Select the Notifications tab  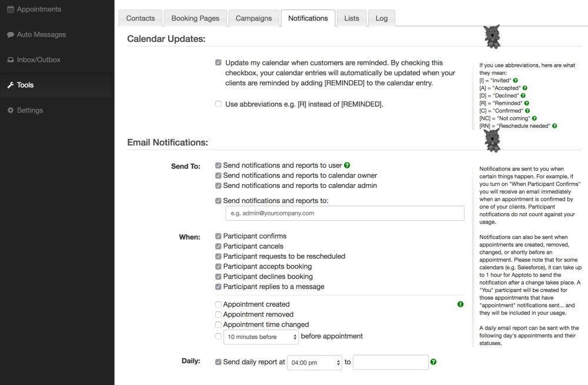(x=308, y=18)
